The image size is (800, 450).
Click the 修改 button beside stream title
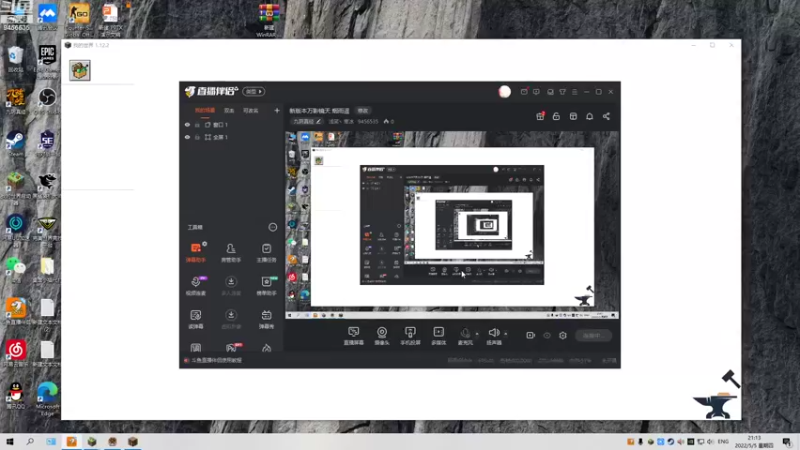click(363, 110)
